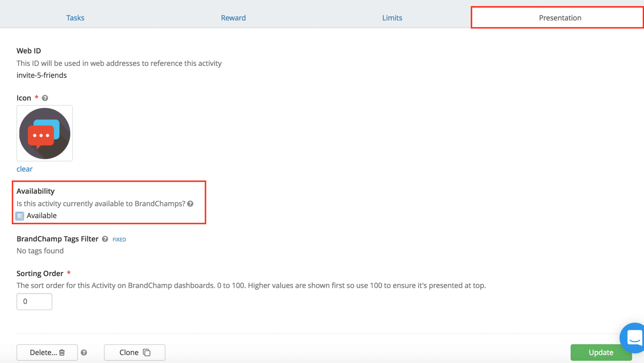Switch to the Tasks tab
This screenshot has height=363, width=644.
[x=75, y=18]
